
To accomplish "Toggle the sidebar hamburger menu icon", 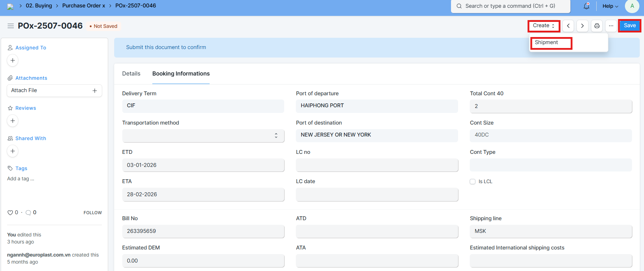I will (11, 26).
